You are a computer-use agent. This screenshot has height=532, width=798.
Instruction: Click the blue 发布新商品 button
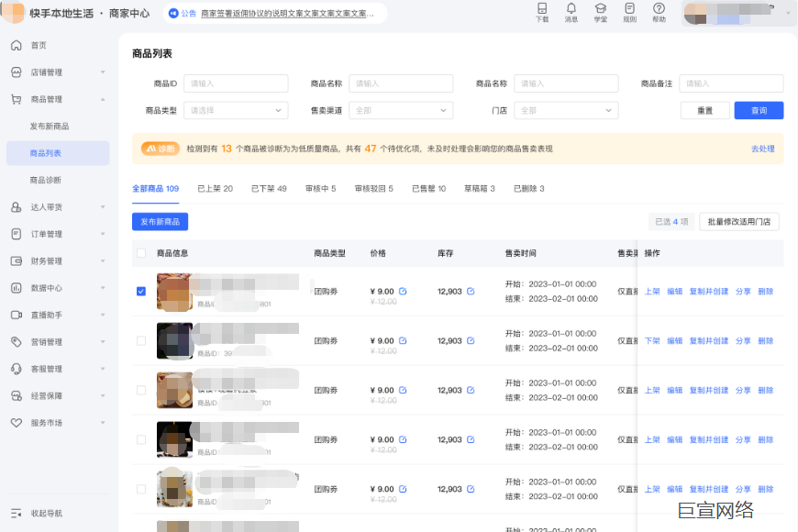160,222
